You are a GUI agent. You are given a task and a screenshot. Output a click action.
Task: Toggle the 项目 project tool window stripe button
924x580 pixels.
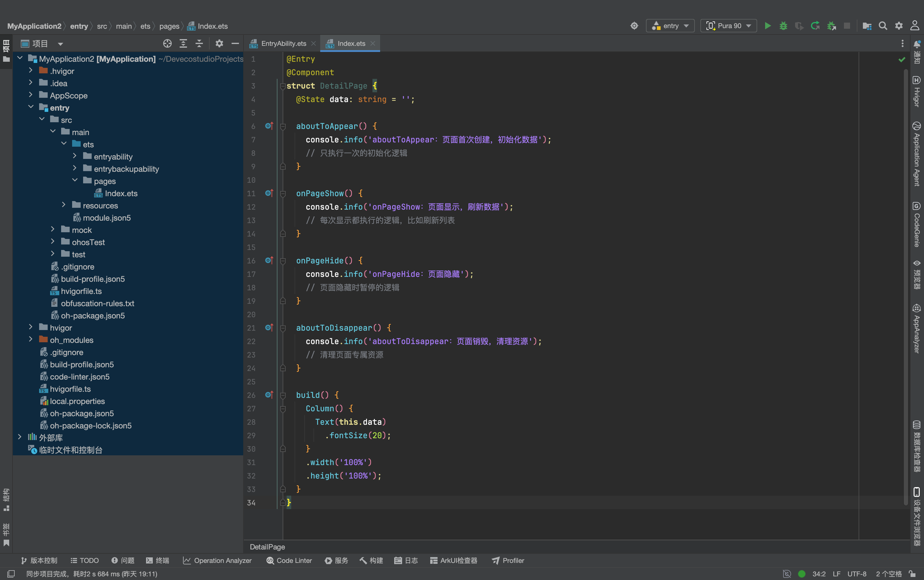tap(6, 51)
